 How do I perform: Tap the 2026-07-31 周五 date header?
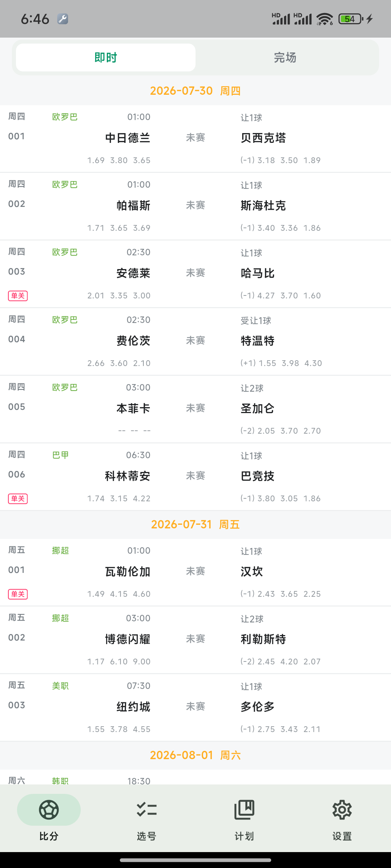coord(195,524)
